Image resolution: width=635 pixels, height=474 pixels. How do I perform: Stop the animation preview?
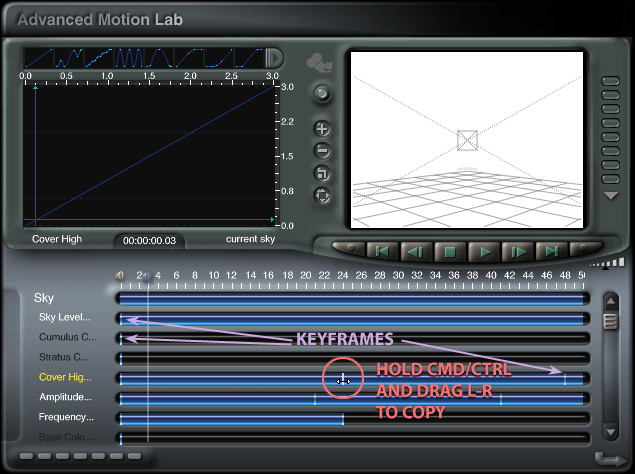pos(450,252)
